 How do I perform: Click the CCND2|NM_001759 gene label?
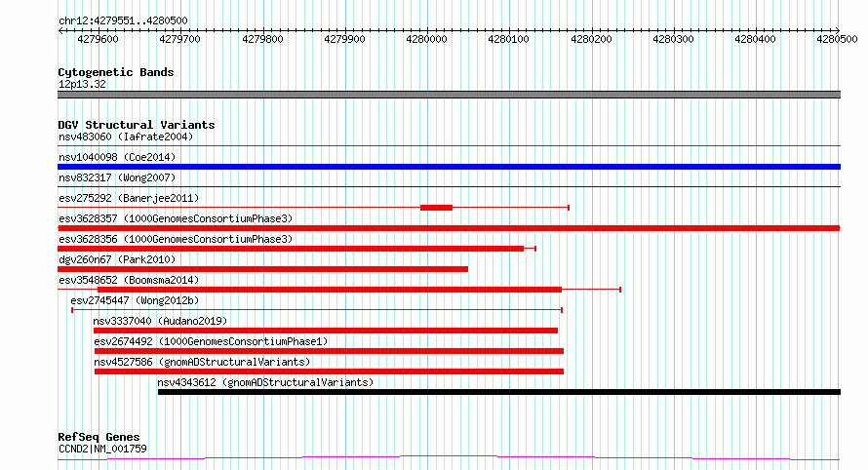(x=102, y=449)
